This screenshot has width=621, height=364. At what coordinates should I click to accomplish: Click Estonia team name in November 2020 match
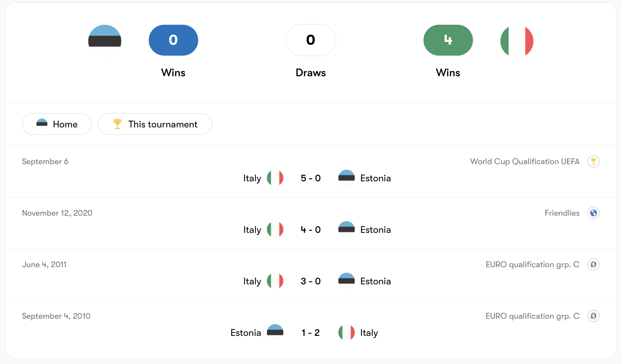pos(375,230)
